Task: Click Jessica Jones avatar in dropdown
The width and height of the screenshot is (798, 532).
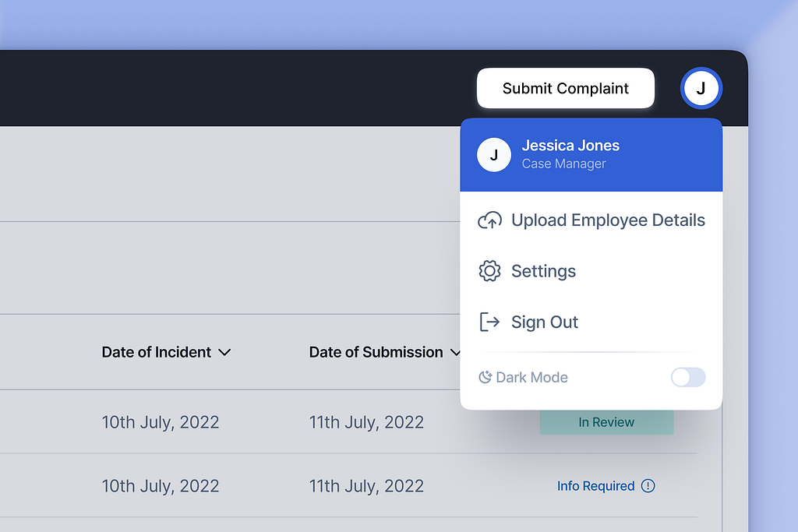Action: tap(493, 155)
